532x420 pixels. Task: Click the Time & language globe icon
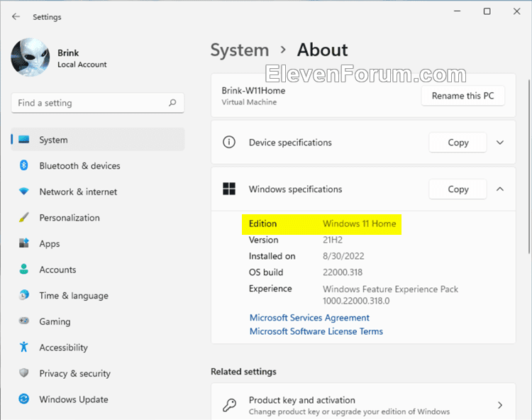(x=23, y=295)
